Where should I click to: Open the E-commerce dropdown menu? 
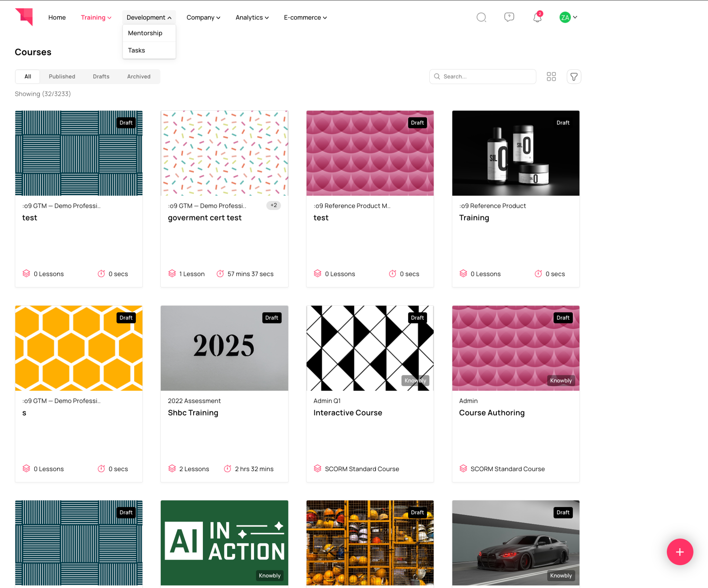305,18
